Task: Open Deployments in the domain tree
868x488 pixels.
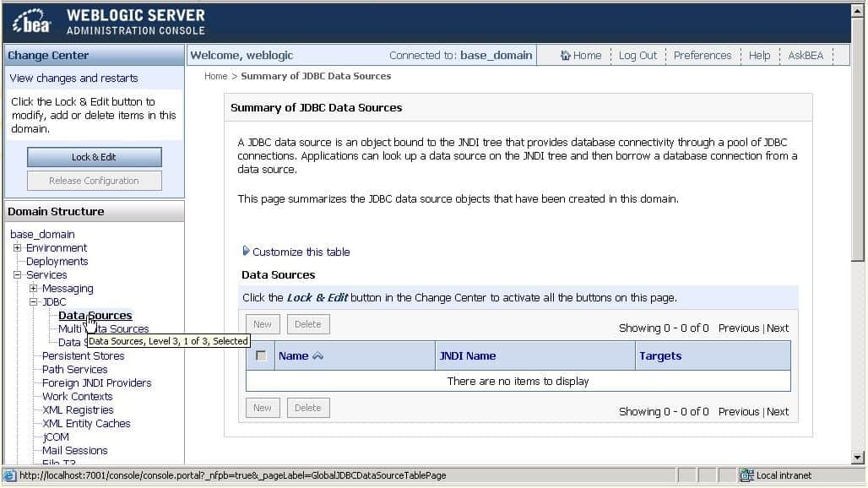Action: [x=57, y=261]
